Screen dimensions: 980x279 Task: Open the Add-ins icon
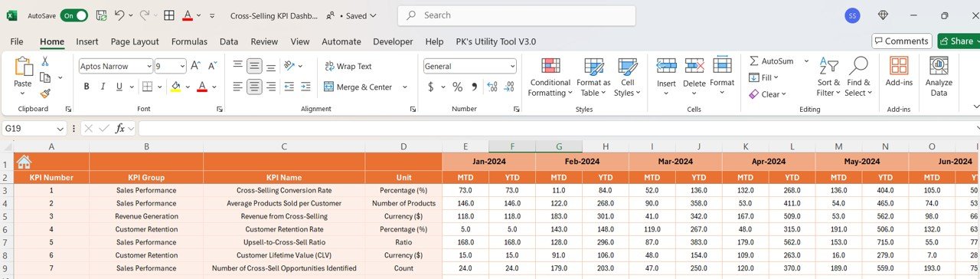click(x=899, y=71)
